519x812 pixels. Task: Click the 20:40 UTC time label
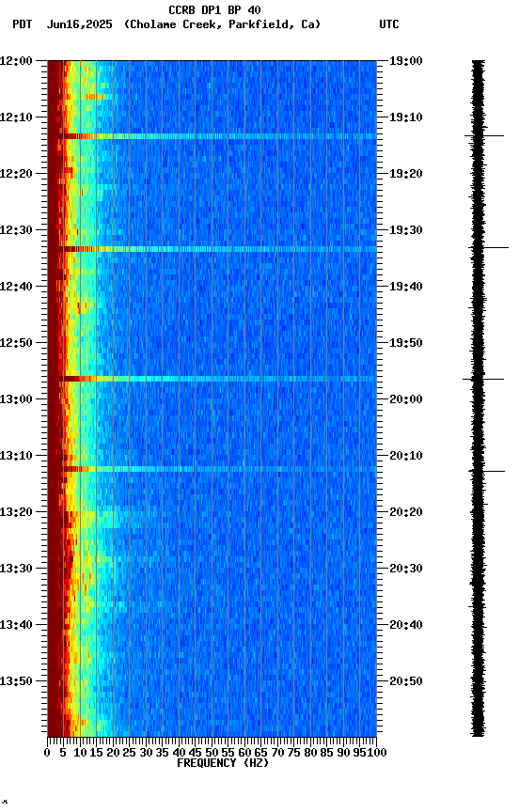pos(406,626)
